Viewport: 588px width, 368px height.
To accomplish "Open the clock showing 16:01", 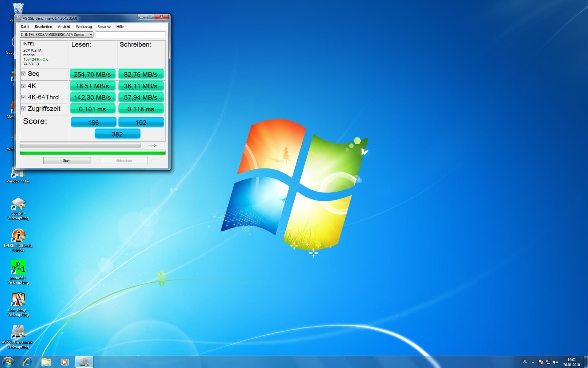I will point(571,362).
